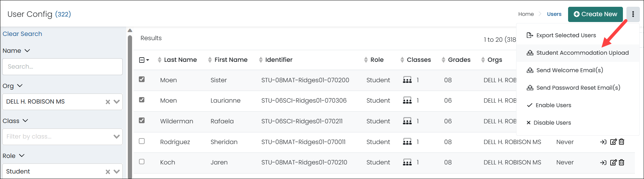Open classes icon for Sister Moen
The width and height of the screenshot is (644, 179).
point(407,80)
